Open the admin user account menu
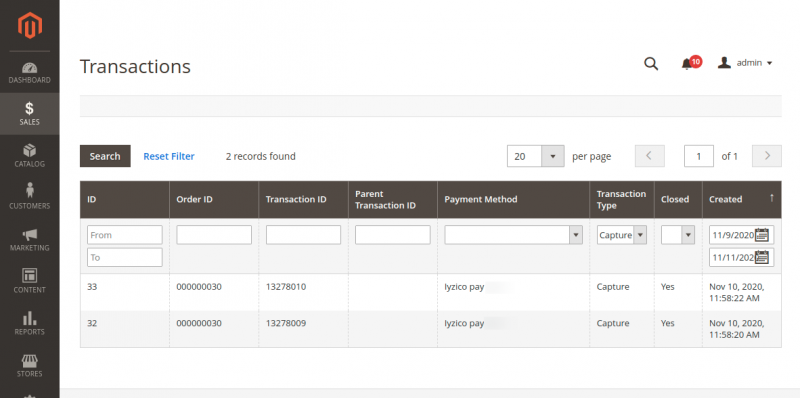The width and height of the screenshot is (800, 398). (745, 63)
